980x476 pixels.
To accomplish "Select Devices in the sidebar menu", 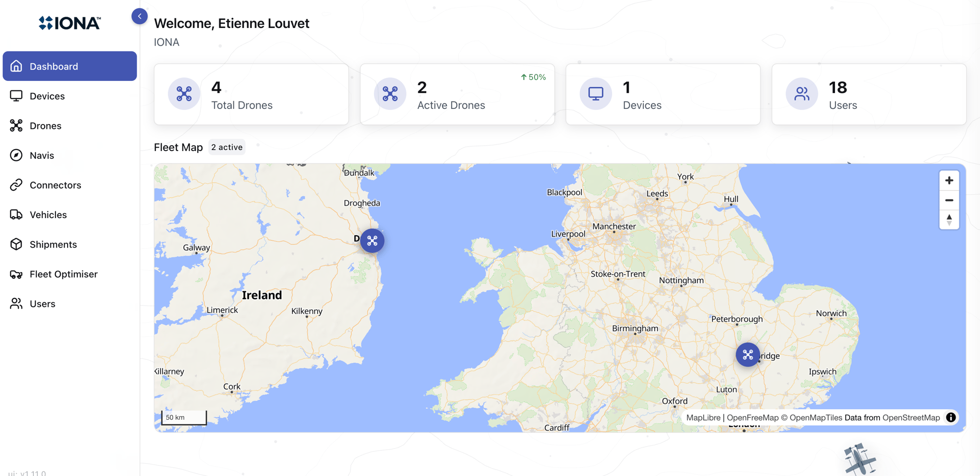I will [x=47, y=96].
